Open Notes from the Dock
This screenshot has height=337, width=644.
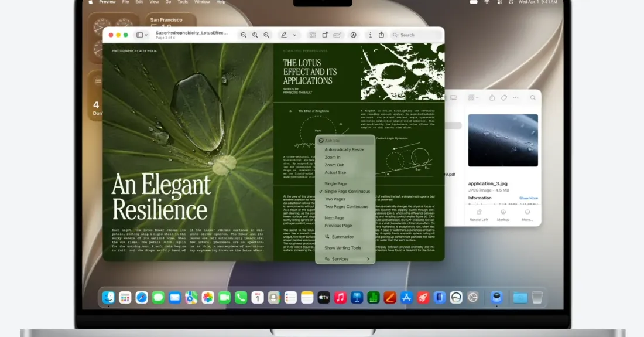tap(307, 297)
